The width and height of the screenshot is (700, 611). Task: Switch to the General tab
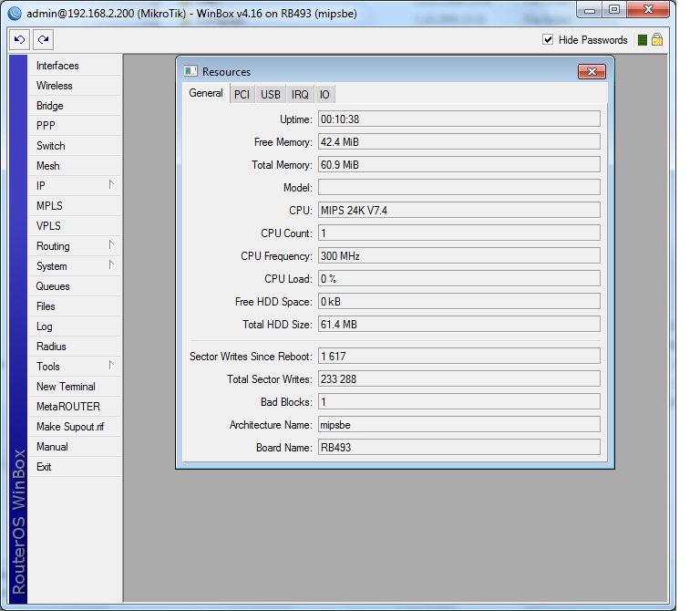point(206,93)
